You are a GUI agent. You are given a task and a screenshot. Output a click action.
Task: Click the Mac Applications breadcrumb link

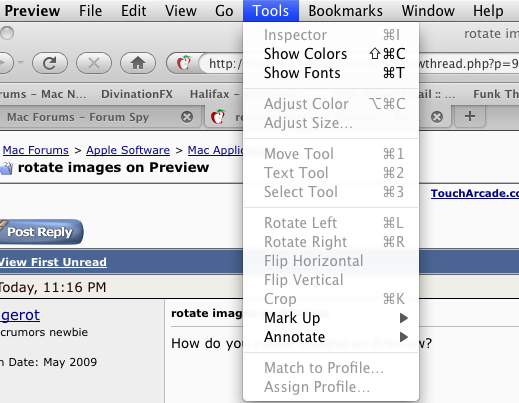(x=215, y=150)
